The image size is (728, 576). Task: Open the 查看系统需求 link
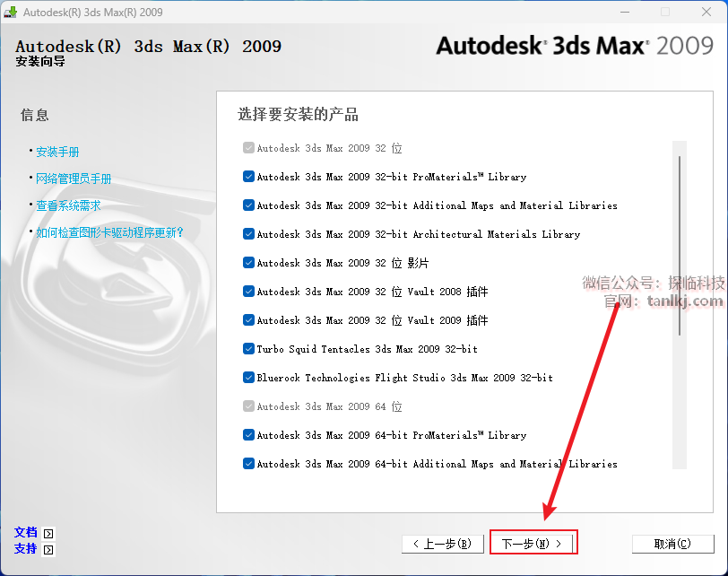(68, 205)
